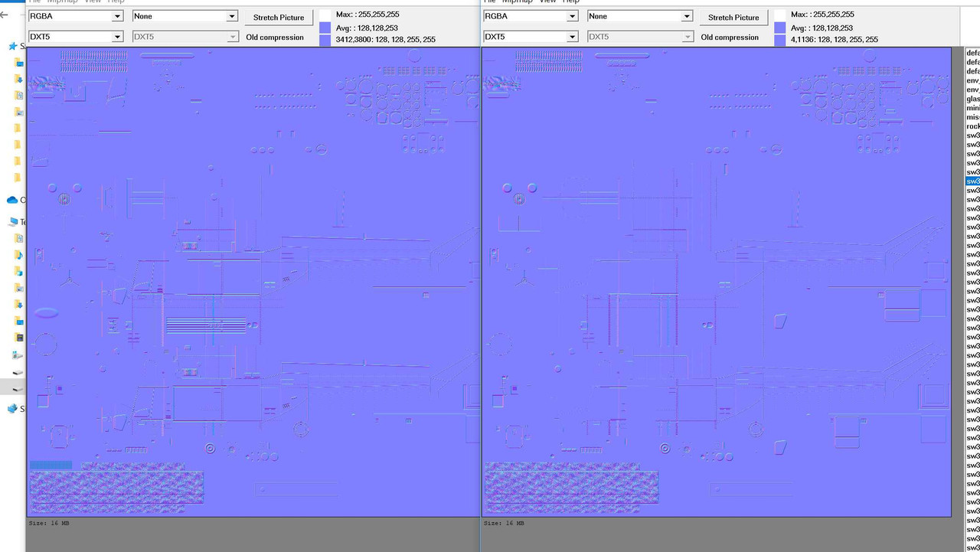
Task: Open pinned Documents folder under Quick access
Action: click(19, 96)
